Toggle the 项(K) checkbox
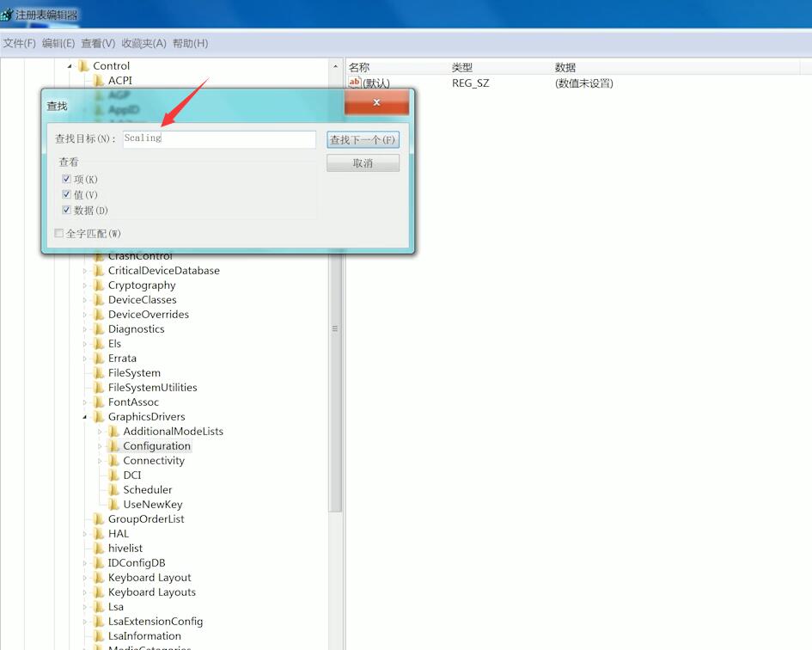The height and width of the screenshot is (650, 812). (66, 179)
